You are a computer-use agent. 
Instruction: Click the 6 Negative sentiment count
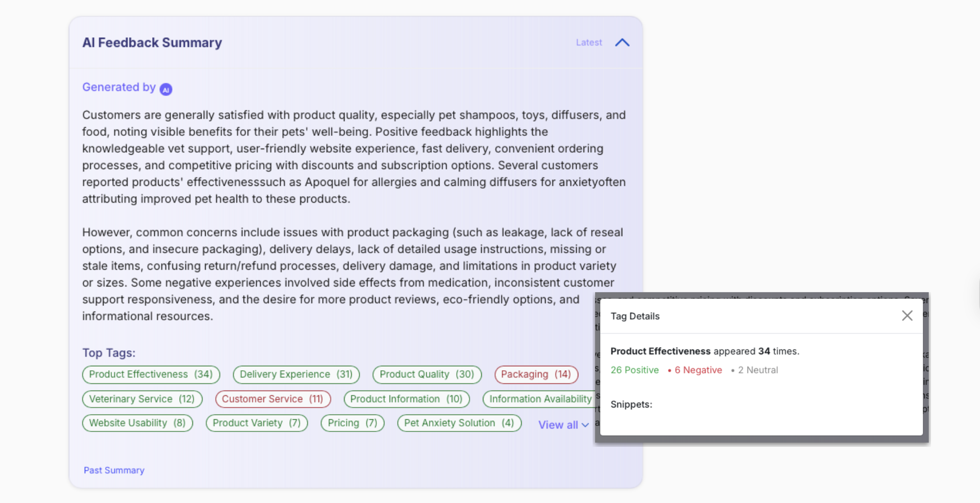click(x=698, y=370)
